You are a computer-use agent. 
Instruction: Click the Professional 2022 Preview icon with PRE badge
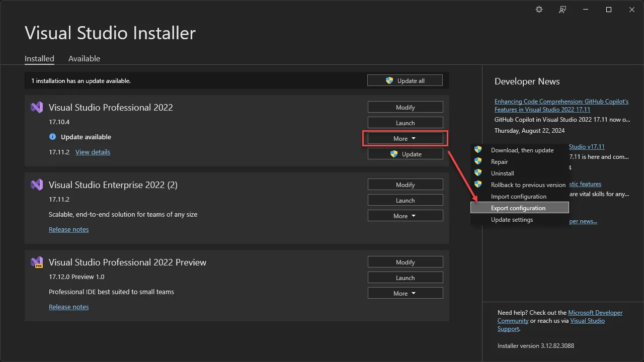37,262
